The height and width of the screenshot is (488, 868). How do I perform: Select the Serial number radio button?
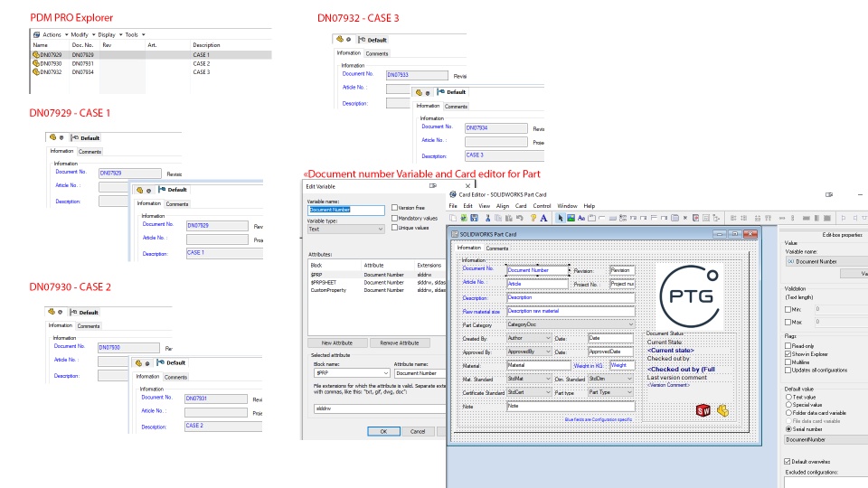pyautogui.click(x=788, y=428)
